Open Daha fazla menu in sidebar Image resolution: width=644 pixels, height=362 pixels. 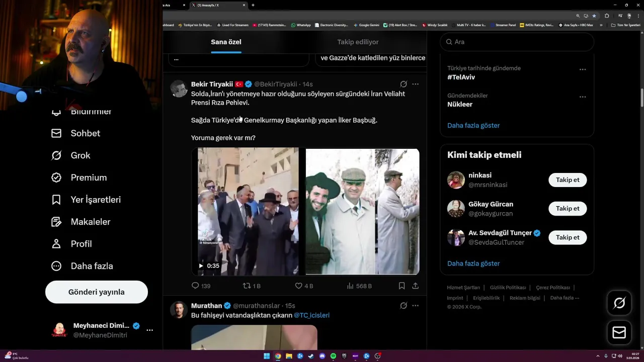82,266
